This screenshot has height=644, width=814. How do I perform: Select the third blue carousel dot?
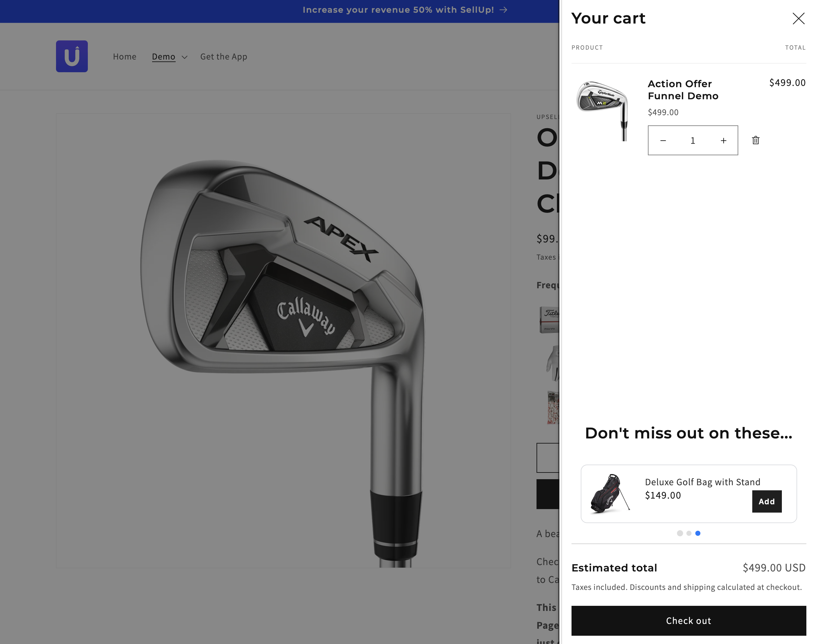[698, 533]
